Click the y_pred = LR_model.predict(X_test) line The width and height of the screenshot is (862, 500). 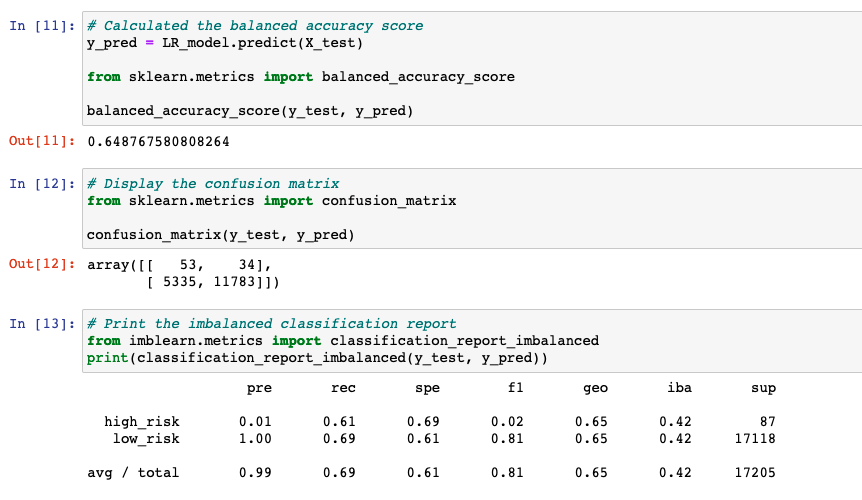tap(225, 43)
